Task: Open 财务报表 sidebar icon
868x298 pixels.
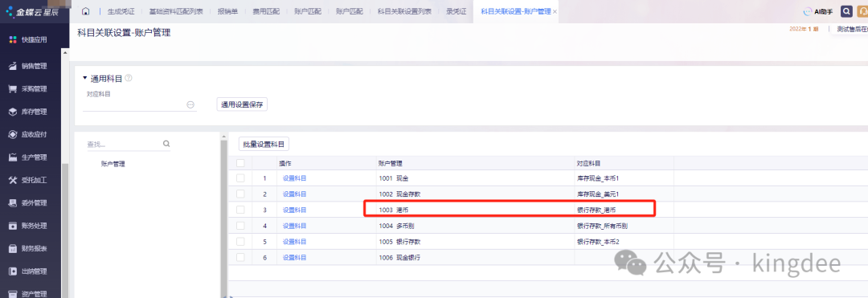Action: click(13, 249)
